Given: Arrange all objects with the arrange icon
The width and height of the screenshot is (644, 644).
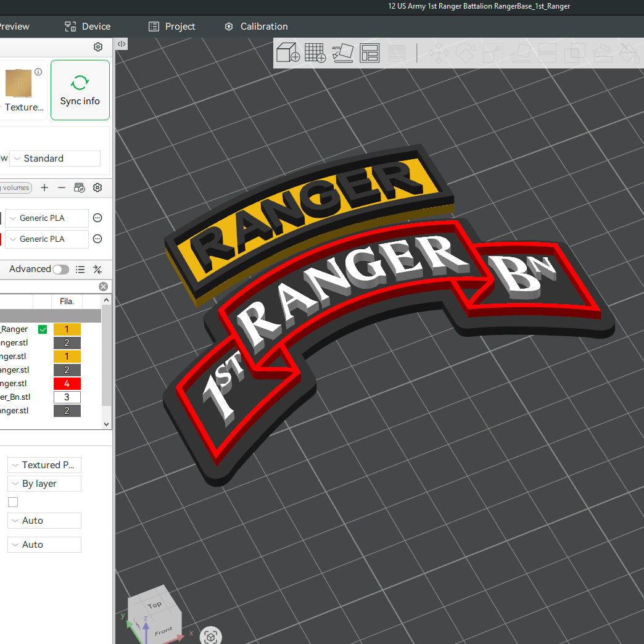Looking at the screenshot, I should click(x=369, y=52).
